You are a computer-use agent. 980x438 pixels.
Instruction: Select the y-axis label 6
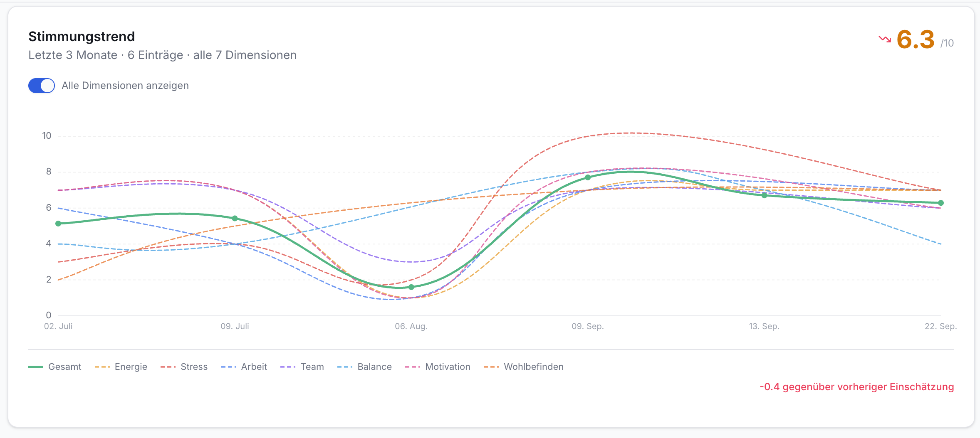click(49, 208)
